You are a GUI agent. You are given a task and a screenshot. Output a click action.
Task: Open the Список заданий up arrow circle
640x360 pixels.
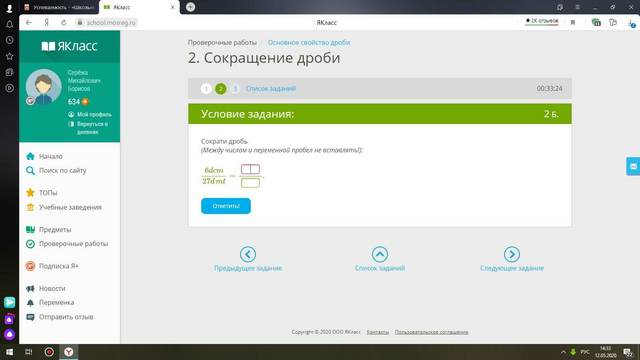(x=380, y=254)
